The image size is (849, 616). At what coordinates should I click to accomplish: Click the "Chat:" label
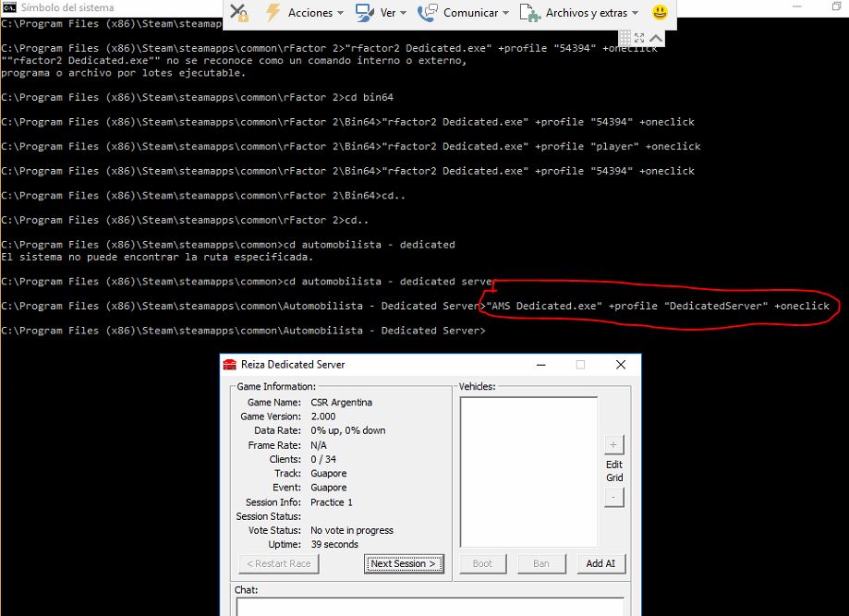(247, 589)
